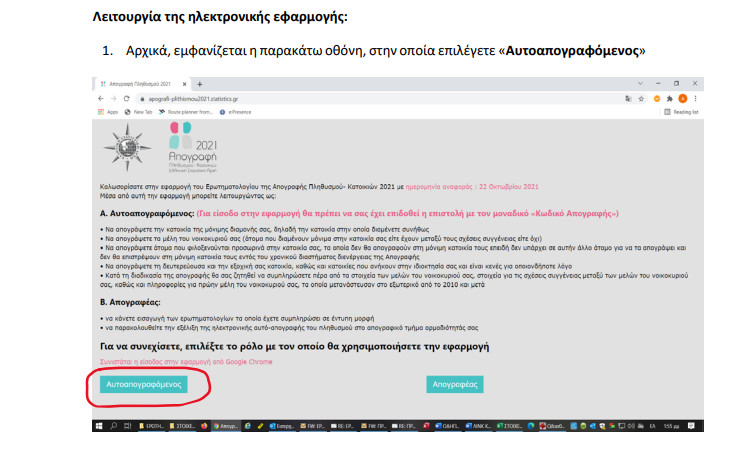Open the Chrome three-dot menu
The width and height of the screenshot is (756, 467).
coord(695,99)
